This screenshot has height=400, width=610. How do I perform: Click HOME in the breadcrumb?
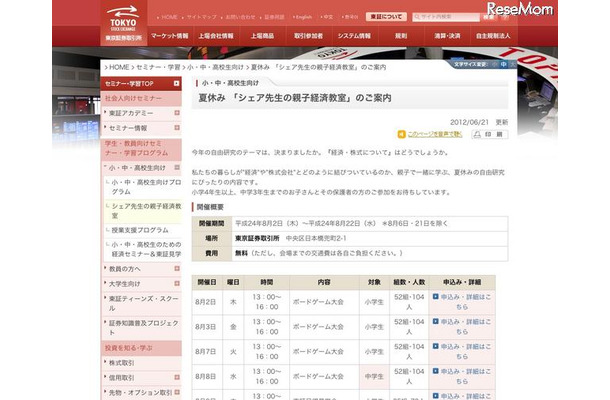pos(119,67)
